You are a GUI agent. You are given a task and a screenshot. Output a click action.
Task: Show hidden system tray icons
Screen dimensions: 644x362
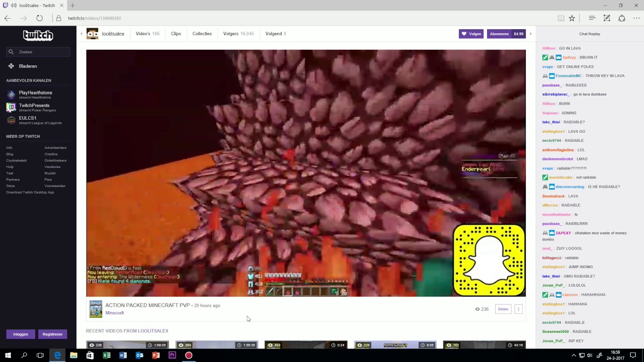point(574,355)
